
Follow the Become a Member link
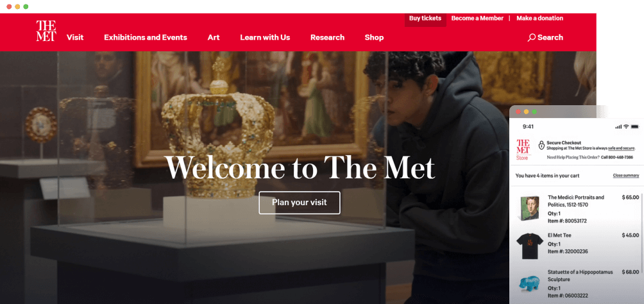(x=477, y=18)
